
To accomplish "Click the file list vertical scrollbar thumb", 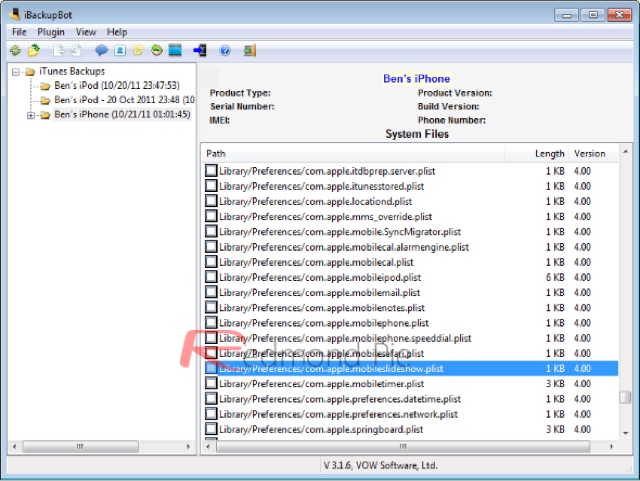I will coord(625,397).
